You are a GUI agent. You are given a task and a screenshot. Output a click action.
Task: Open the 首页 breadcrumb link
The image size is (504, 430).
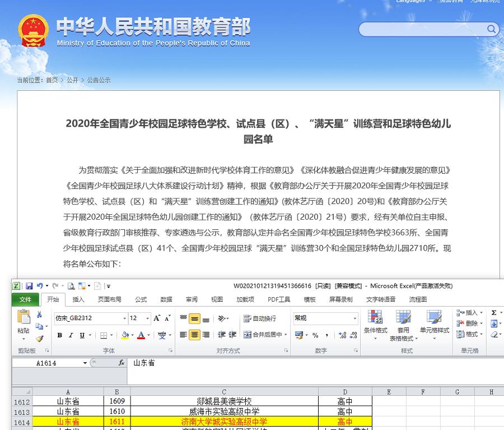(52, 80)
